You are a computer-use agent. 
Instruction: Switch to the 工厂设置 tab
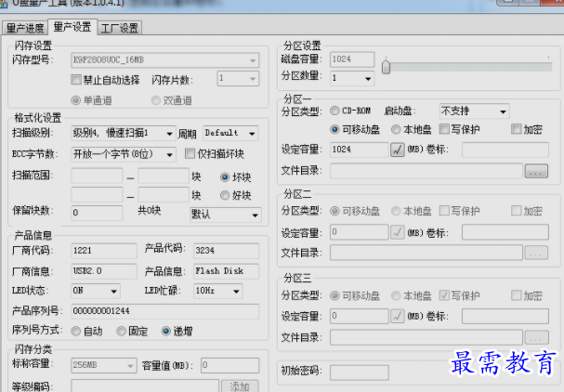(120, 28)
